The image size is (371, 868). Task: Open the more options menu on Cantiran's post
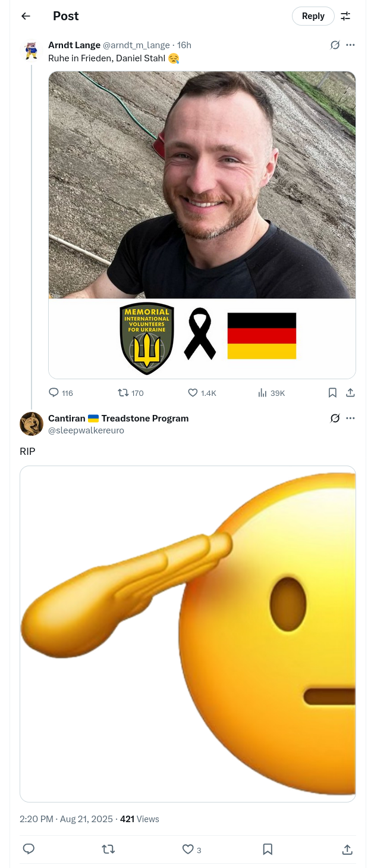click(x=350, y=419)
